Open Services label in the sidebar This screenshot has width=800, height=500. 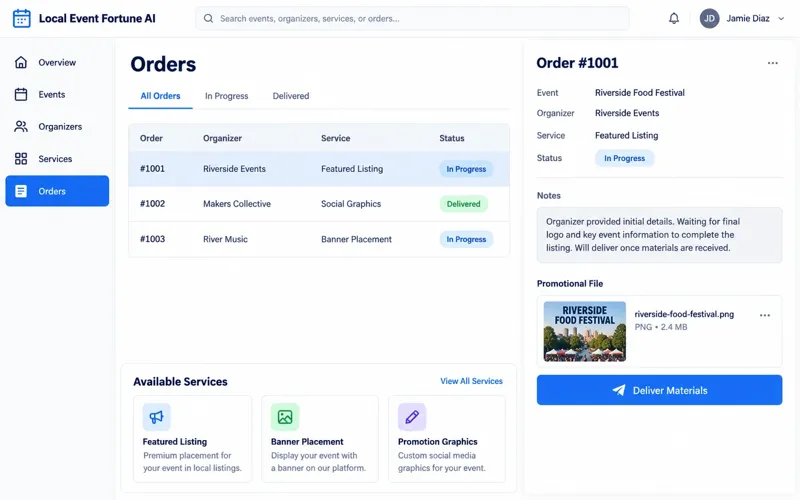click(x=55, y=159)
